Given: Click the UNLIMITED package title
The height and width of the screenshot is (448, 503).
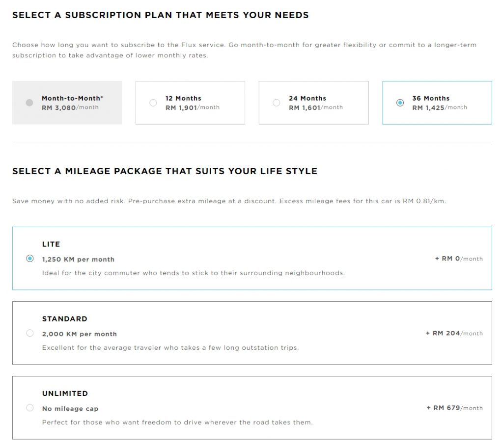Looking at the screenshot, I should [x=65, y=394].
